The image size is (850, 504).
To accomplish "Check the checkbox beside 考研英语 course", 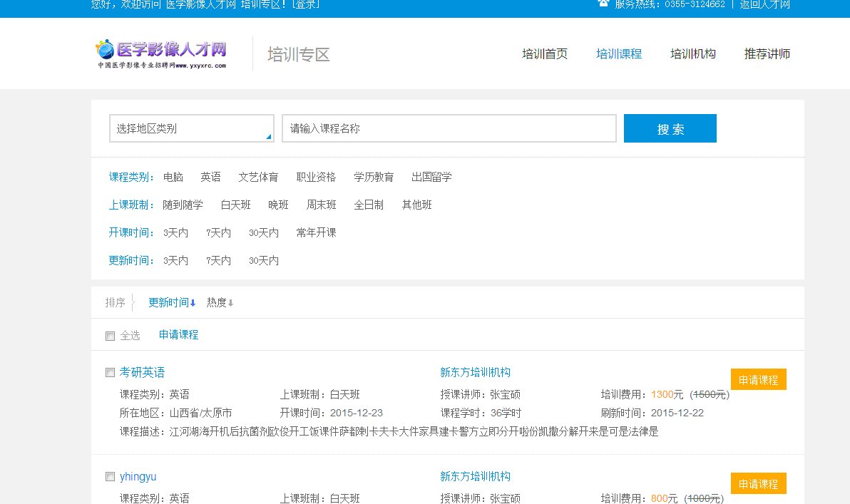I will [x=110, y=371].
